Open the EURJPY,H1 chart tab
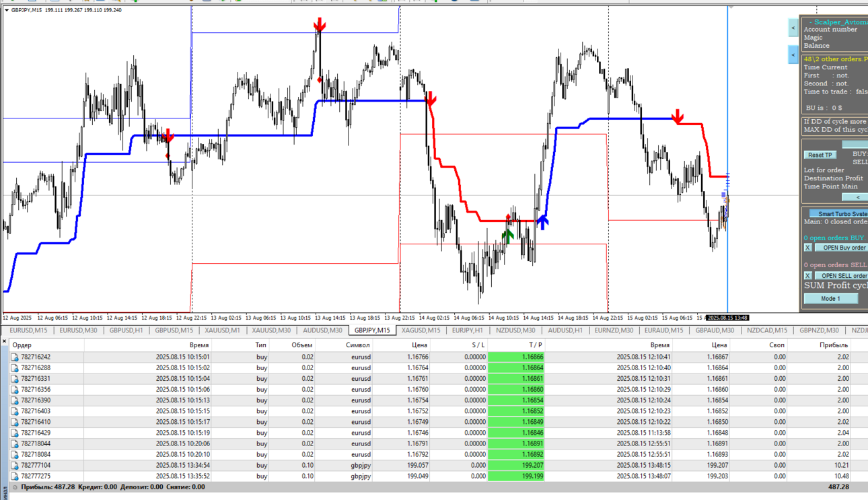Image resolution: width=868 pixels, height=500 pixels. 467,330
